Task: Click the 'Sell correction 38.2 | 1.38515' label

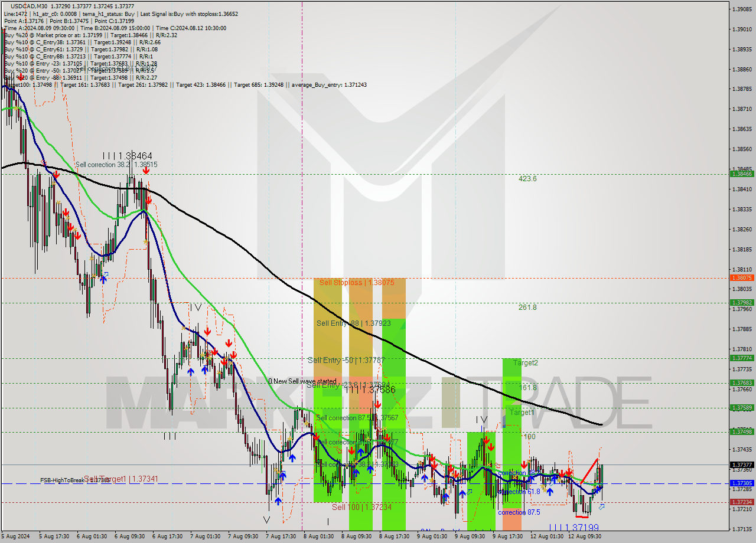Action: (116, 165)
